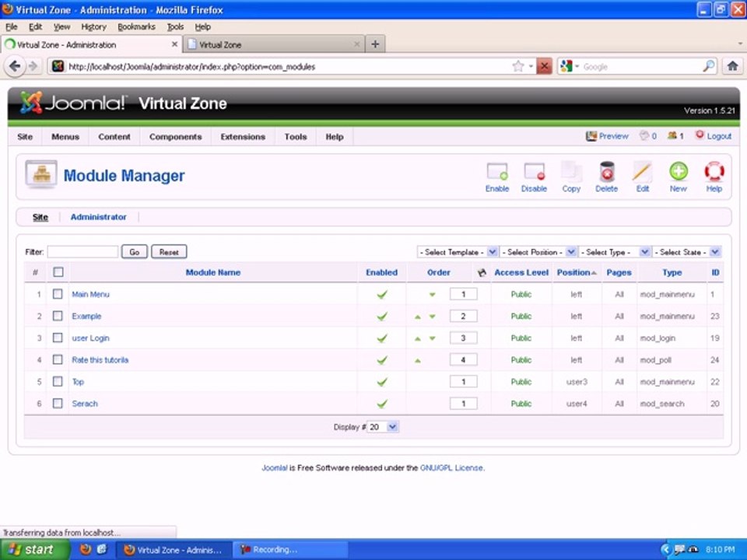
Task: Click the search magnifier in Google box
Action: pos(709,66)
